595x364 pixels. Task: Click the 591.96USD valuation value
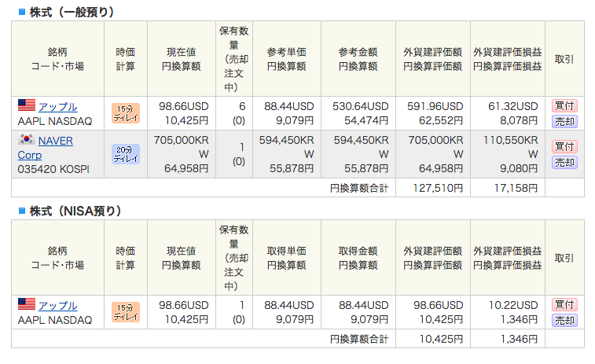[x=435, y=106]
